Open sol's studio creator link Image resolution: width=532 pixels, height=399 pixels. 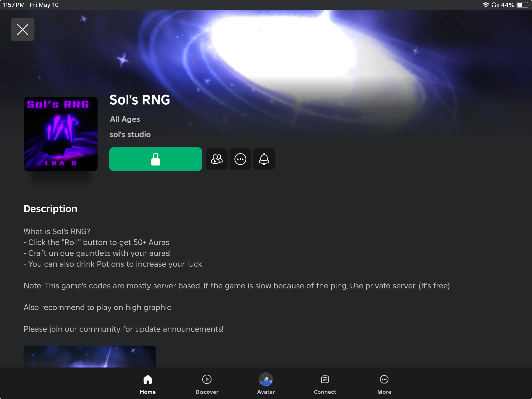130,134
